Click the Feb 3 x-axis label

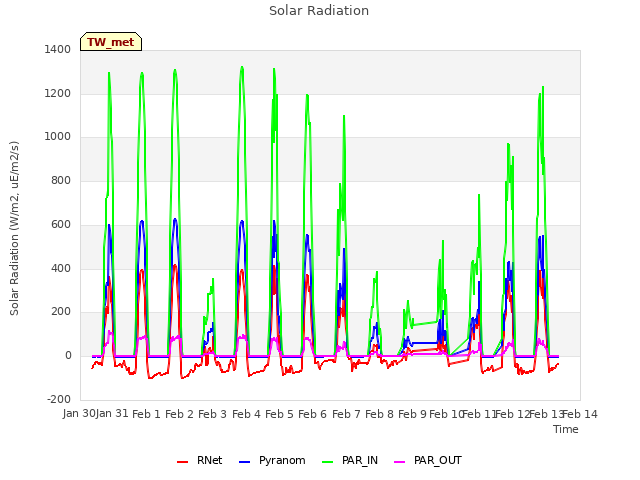(212, 414)
